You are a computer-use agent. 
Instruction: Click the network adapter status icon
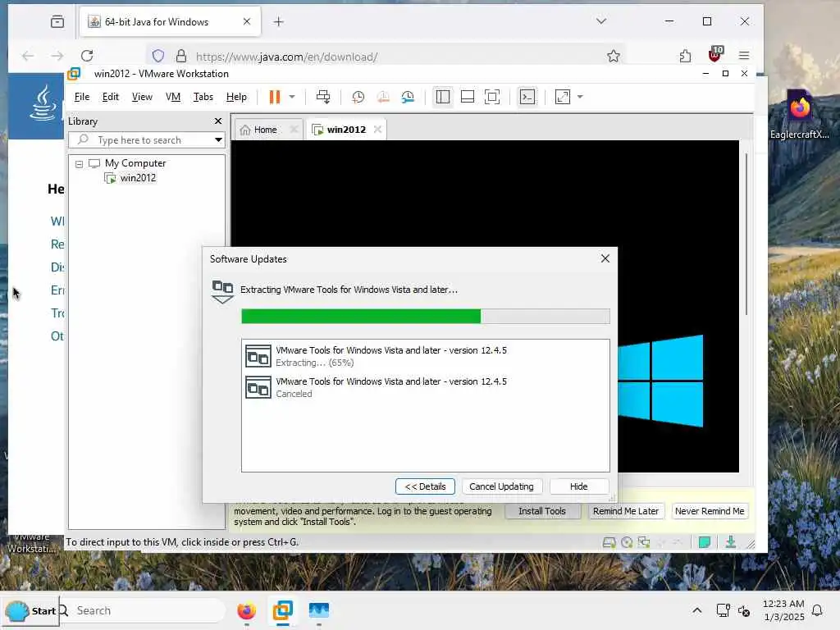[x=644, y=543]
